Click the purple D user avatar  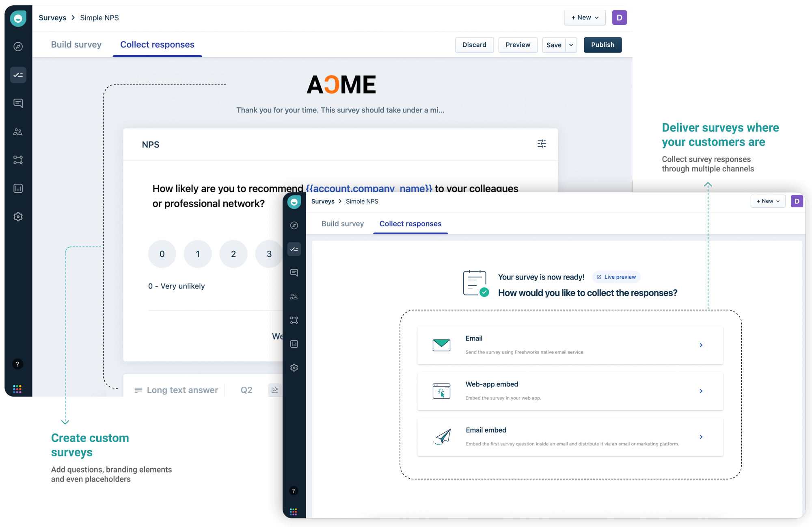(x=619, y=17)
